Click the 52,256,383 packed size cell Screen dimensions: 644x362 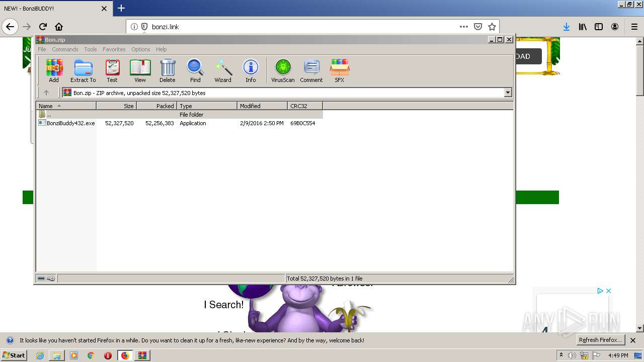159,123
